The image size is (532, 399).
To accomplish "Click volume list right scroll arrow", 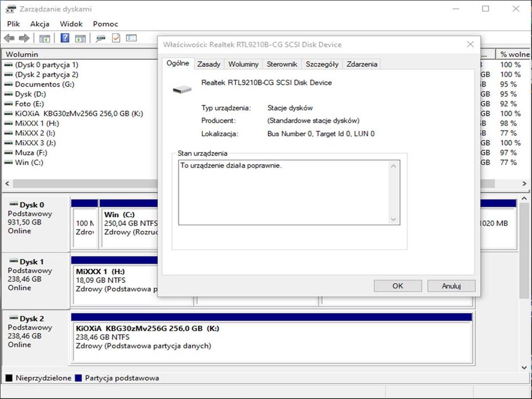I will click(x=524, y=184).
